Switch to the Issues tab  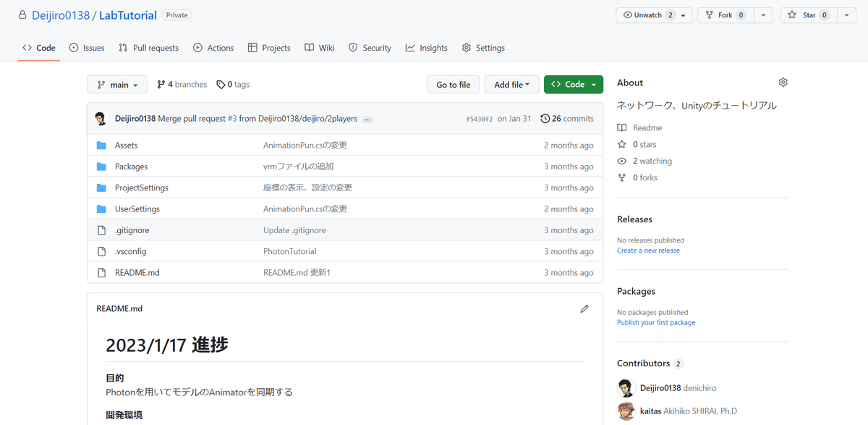(x=87, y=48)
